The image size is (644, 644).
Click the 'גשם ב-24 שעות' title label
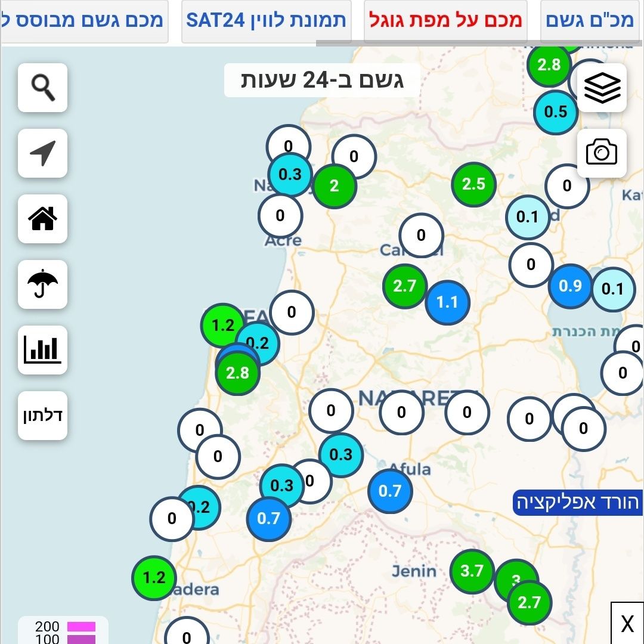point(322,80)
